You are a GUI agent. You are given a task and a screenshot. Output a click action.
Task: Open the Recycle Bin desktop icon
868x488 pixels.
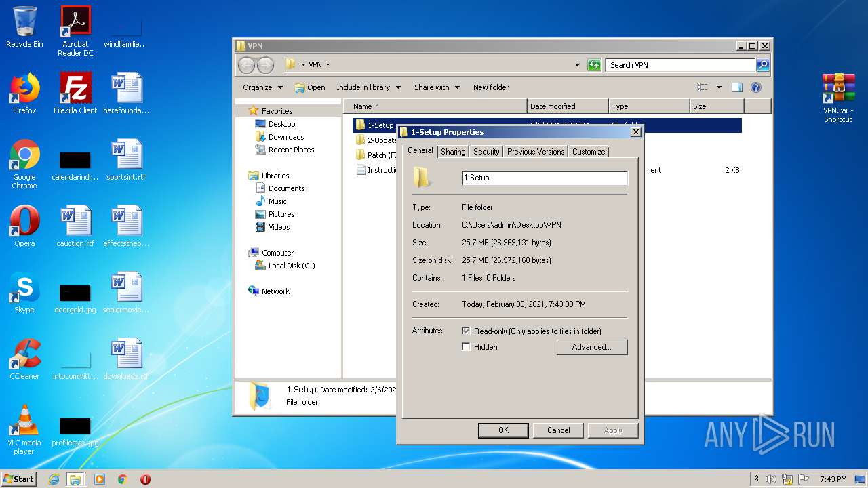coord(24,27)
